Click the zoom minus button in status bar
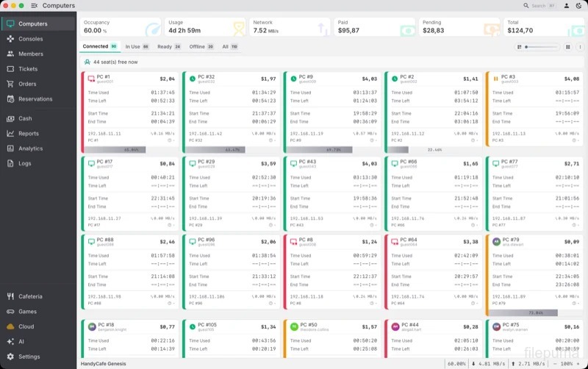This screenshot has height=369, width=588. pos(555,364)
